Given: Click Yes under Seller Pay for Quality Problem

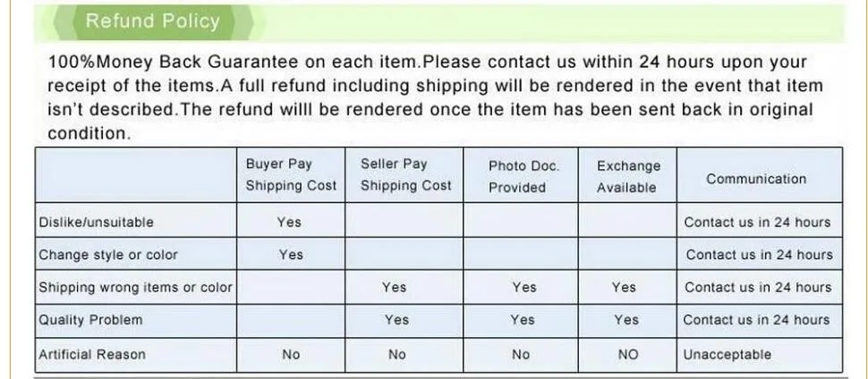Looking at the screenshot, I should (397, 320).
